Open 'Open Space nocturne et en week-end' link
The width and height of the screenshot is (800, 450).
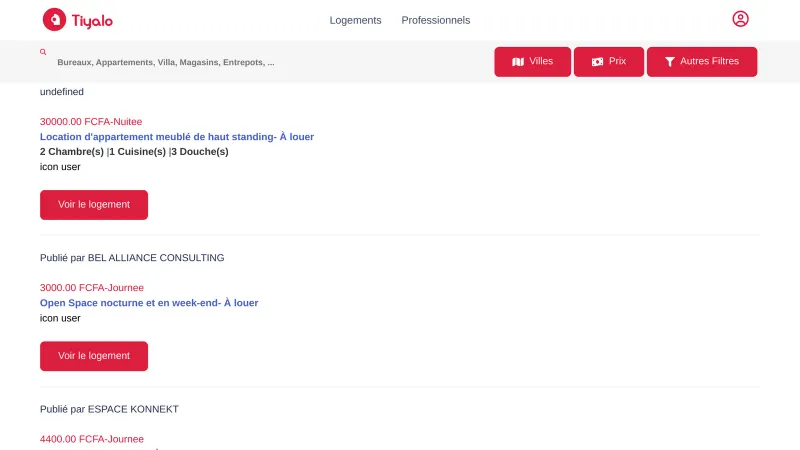pos(149,302)
